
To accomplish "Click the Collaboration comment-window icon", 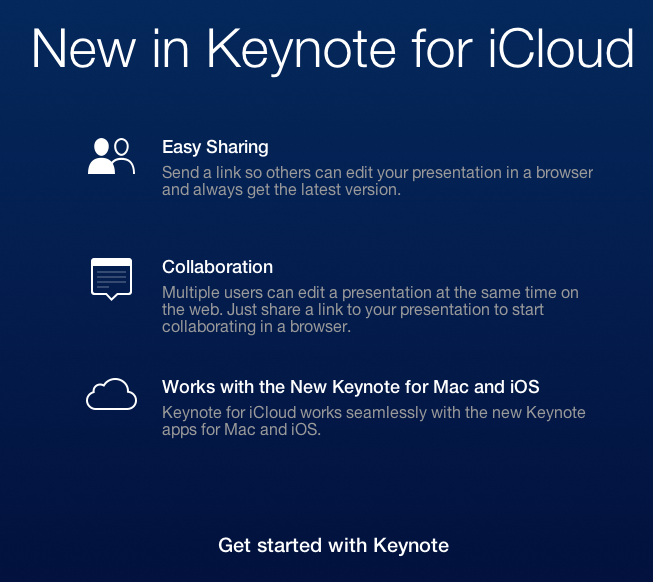I will tap(111, 279).
